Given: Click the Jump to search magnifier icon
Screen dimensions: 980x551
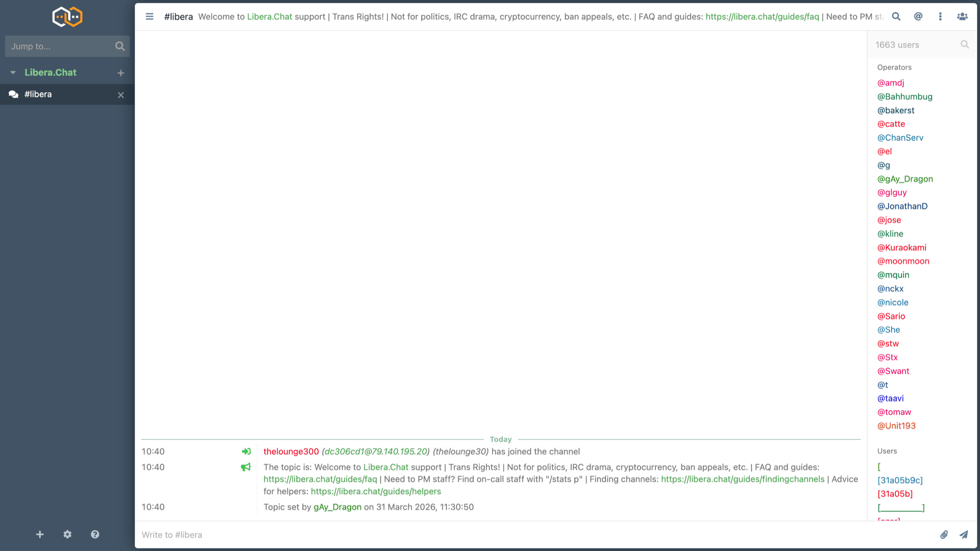Looking at the screenshot, I should [120, 46].
